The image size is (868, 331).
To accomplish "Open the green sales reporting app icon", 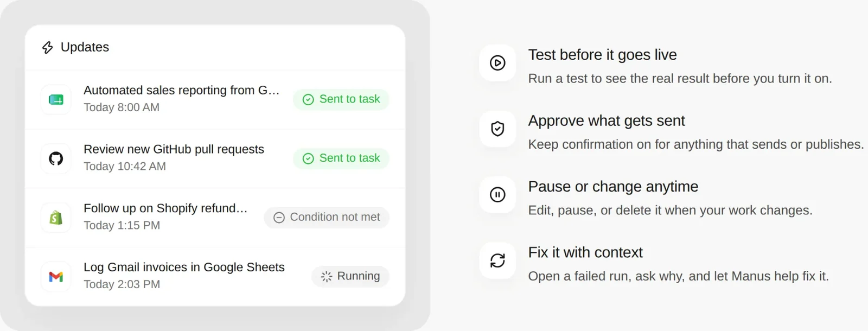I will (56, 100).
